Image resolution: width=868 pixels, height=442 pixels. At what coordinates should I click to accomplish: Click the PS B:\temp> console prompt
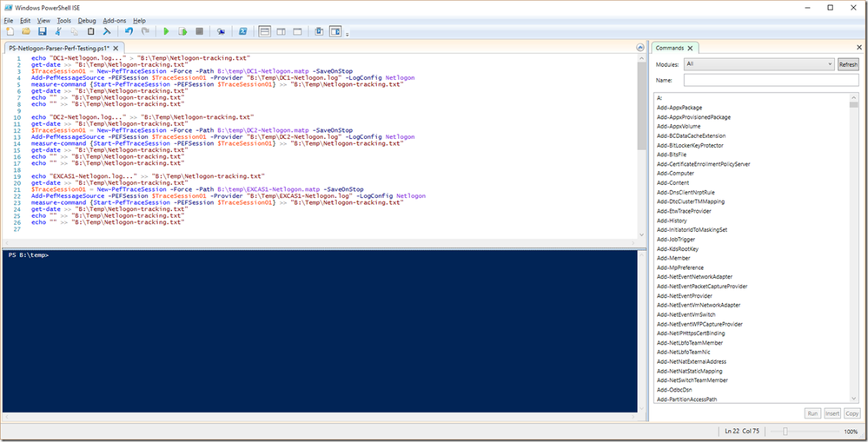28,255
